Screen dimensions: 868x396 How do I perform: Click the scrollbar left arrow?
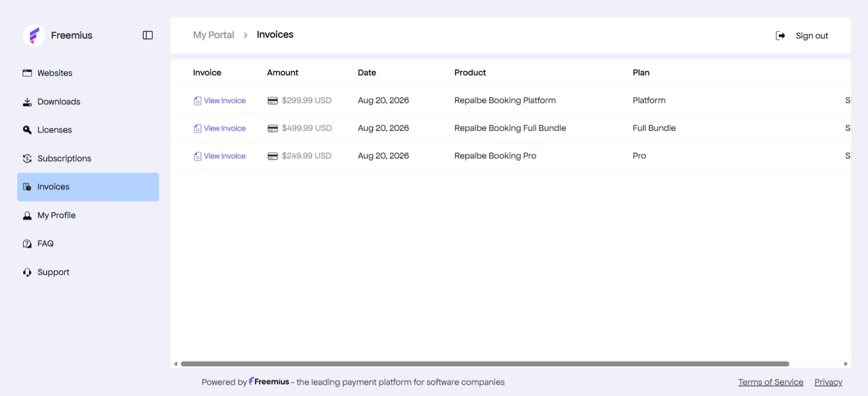pyautogui.click(x=175, y=364)
